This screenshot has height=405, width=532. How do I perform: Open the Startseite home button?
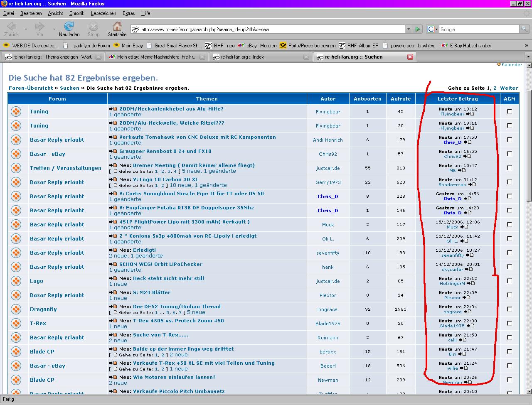(117, 29)
